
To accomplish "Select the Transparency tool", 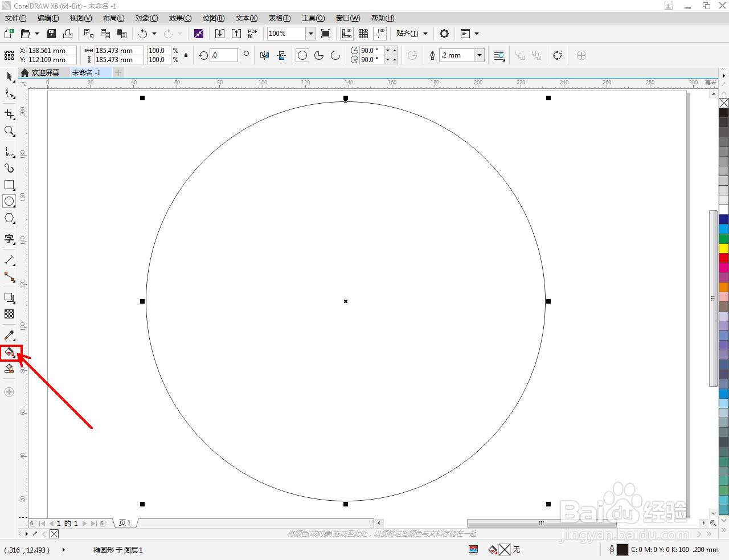I will click(9, 314).
